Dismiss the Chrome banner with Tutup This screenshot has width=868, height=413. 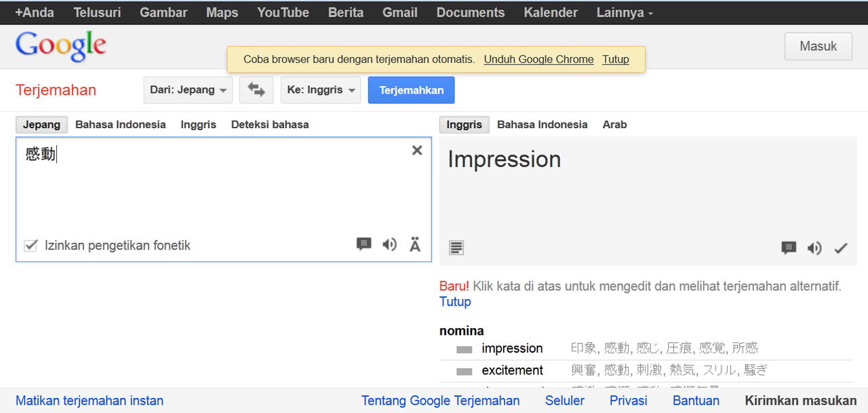click(616, 59)
